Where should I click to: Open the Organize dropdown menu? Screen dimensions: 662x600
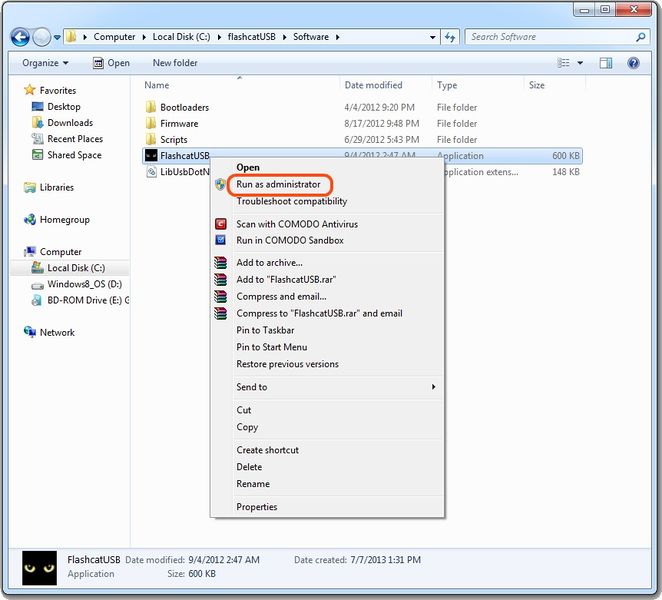[45, 62]
